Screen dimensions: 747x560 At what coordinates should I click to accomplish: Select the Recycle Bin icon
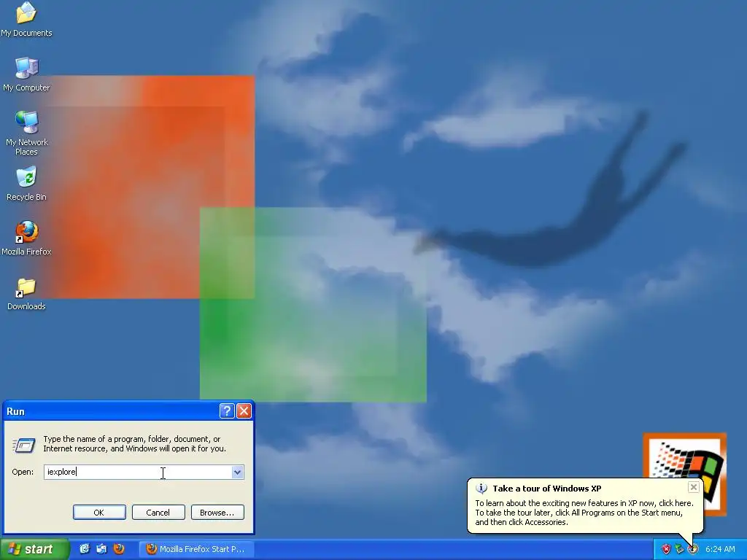[x=26, y=183]
